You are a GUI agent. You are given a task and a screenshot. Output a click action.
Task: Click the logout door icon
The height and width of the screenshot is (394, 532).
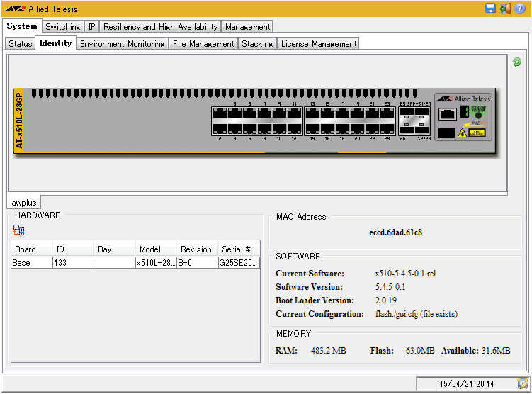505,9
